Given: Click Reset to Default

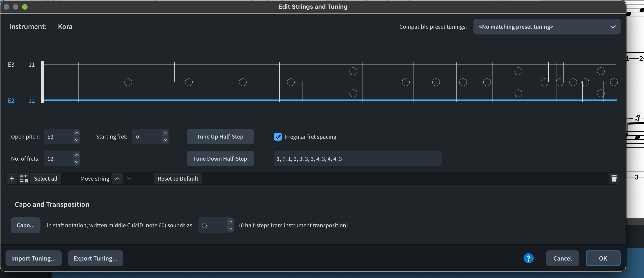Looking at the screenshot, I should [x=178, y=179].
